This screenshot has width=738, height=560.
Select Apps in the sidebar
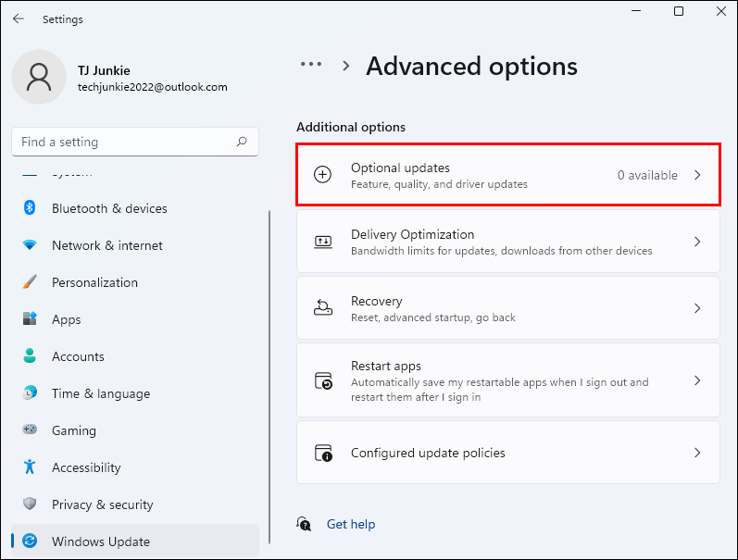(x=67, y=319)
